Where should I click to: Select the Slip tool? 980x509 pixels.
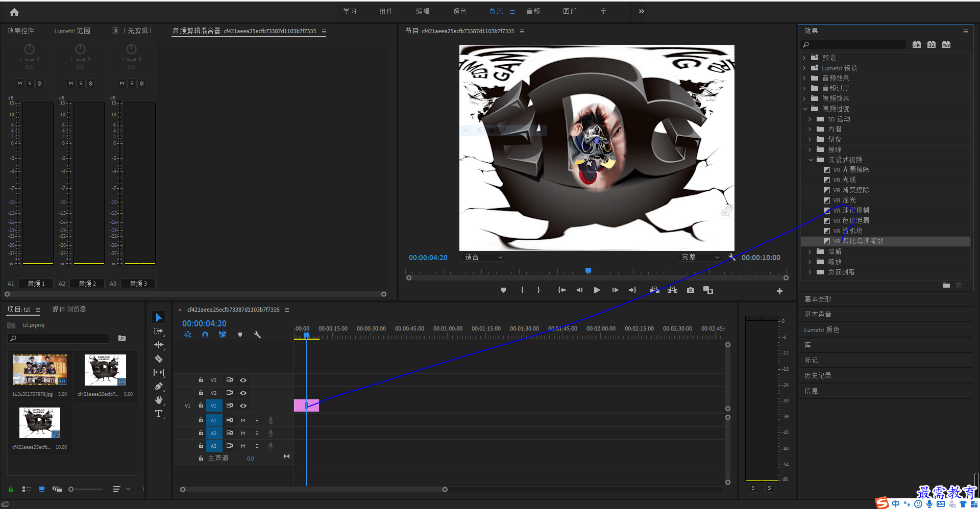coord(159,372)
